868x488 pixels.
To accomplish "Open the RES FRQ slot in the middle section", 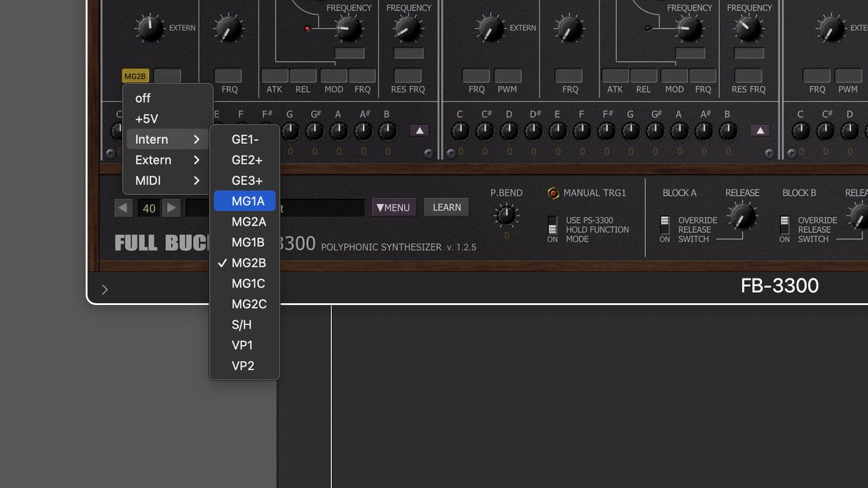I will click(x=749, y=76).
